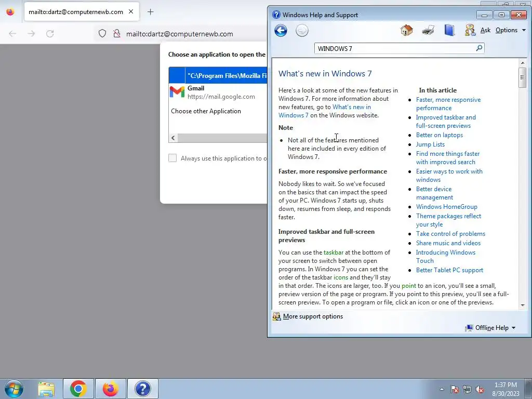Go to Take control of problems
Image resolution: width=532 pixels, height=399 pixels.
450,233
